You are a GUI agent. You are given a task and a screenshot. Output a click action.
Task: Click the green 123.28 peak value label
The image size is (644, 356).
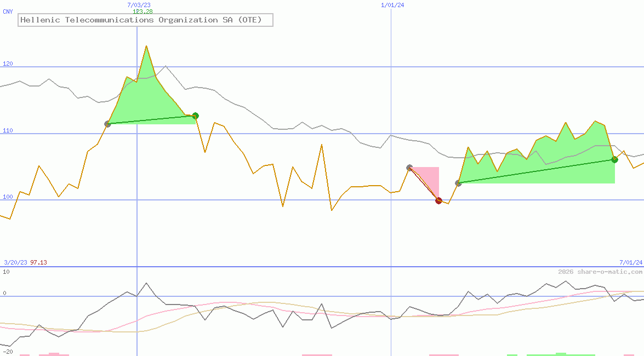click(x=143, y=12)
